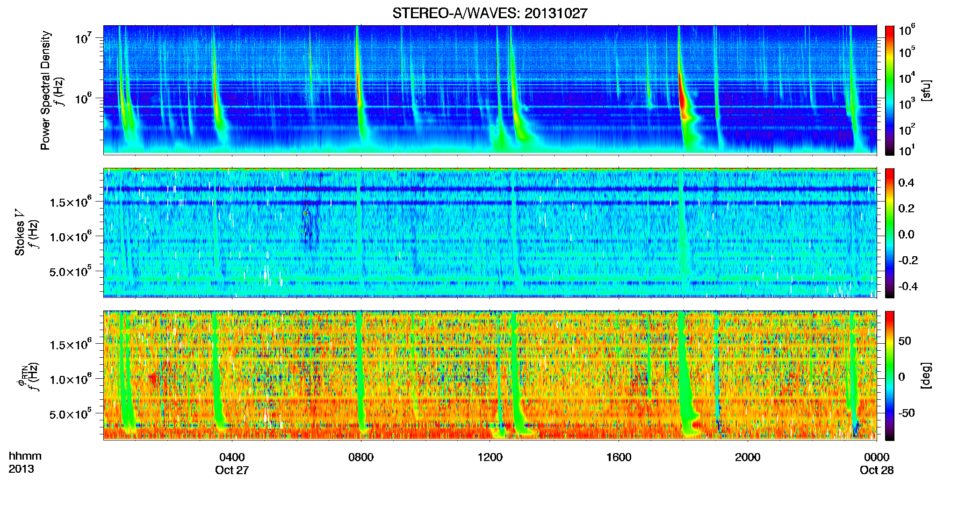Image resolution: width=980 pixels, height=505 pixels.
Task: Click the 0.4 value on Stokes colorbar
Action: [x=906, y=182]
